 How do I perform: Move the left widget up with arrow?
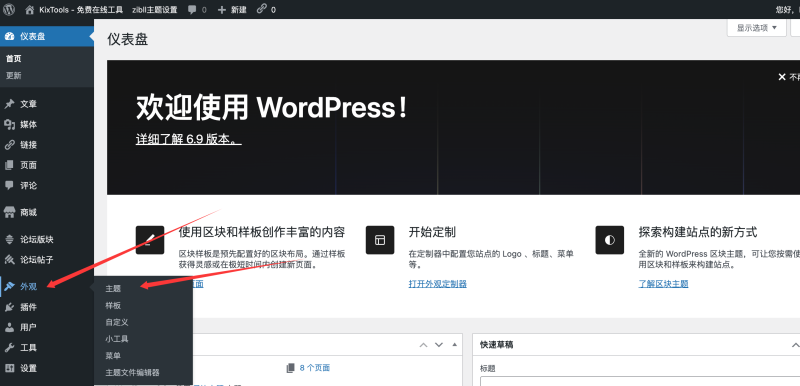pyautogui.click(x=423, y=345)
